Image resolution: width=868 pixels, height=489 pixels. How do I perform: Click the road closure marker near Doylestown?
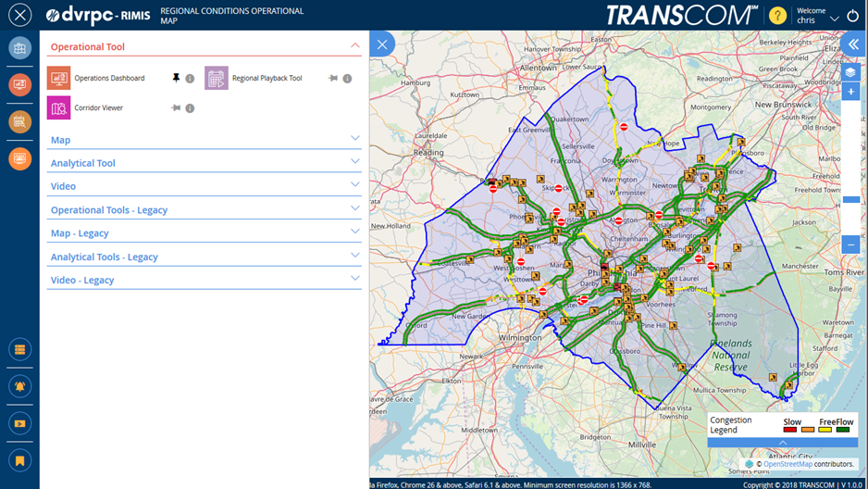click(x=624, y=127)
